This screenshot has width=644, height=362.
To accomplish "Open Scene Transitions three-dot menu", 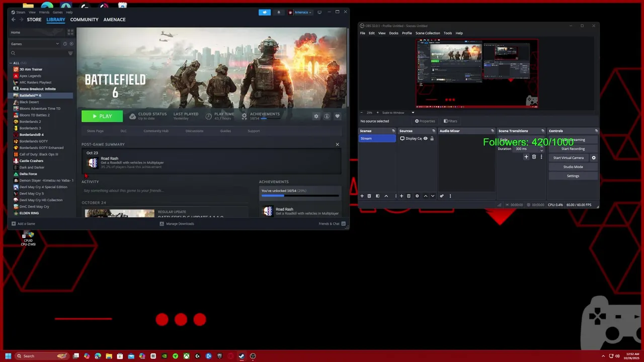I will pyautogui.click(x=541, y=157).
